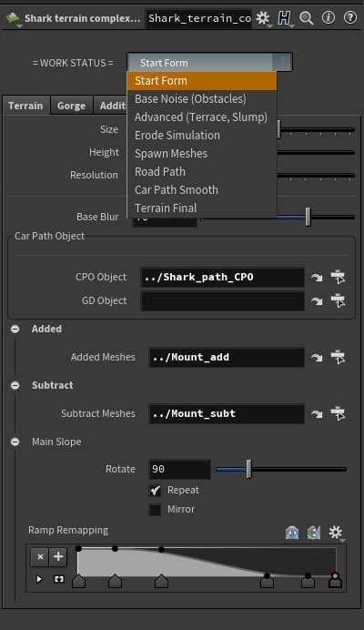The height and width of the screenshot is (630, 364).
Task: Select the second ramp point marker
Action: tap(115, 582)
